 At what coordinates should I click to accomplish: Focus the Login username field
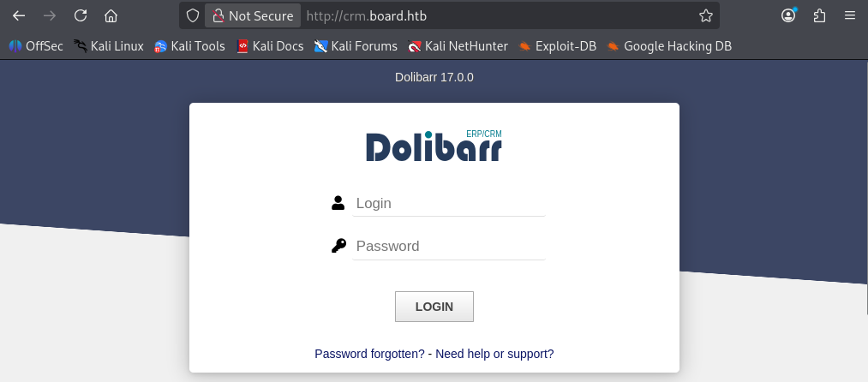click(x=449, y=203)
